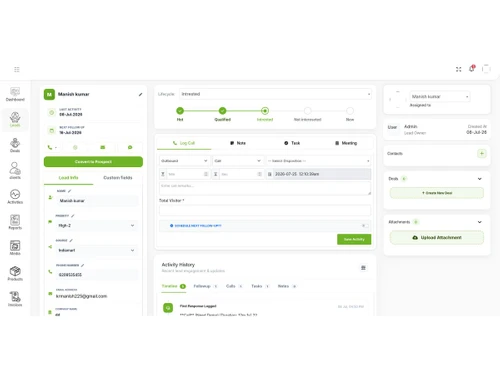Edit the Name field pencil icon
The image size is (500, 375).
(69, 191)
